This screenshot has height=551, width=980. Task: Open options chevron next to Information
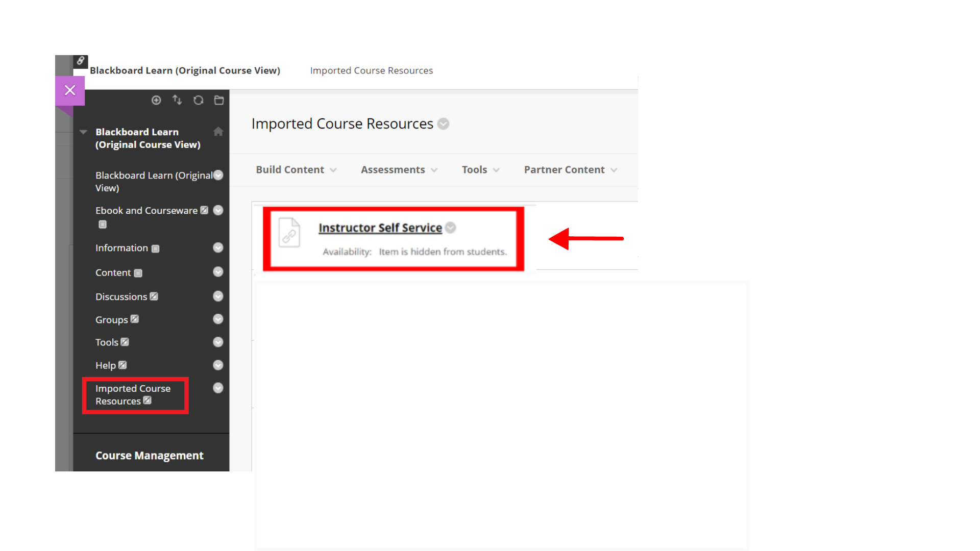pyautogui.click(x=218, y=248)
